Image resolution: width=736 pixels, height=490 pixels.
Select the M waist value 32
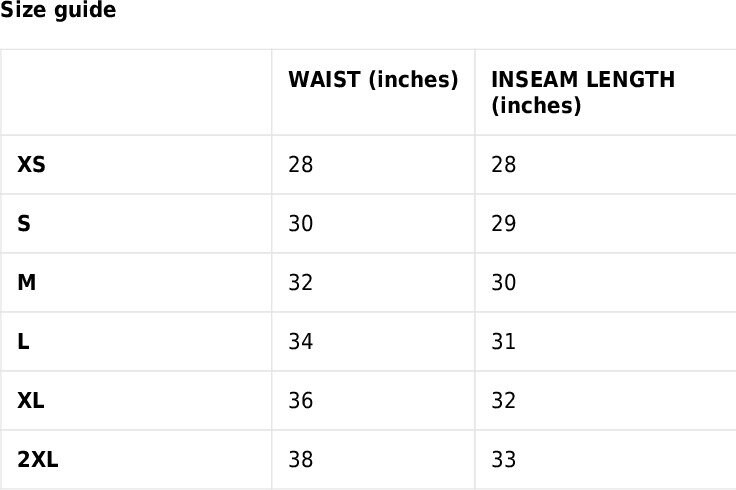pos(300,283)
